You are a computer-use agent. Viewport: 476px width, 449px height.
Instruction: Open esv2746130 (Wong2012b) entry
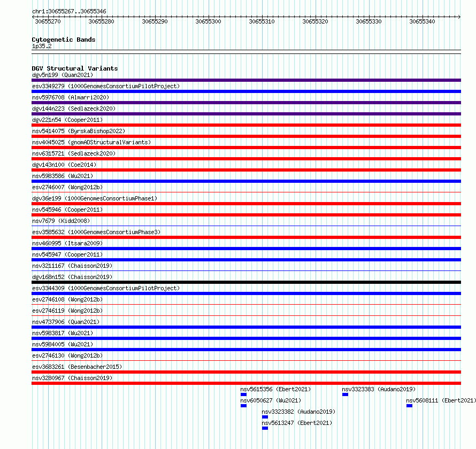67,355
